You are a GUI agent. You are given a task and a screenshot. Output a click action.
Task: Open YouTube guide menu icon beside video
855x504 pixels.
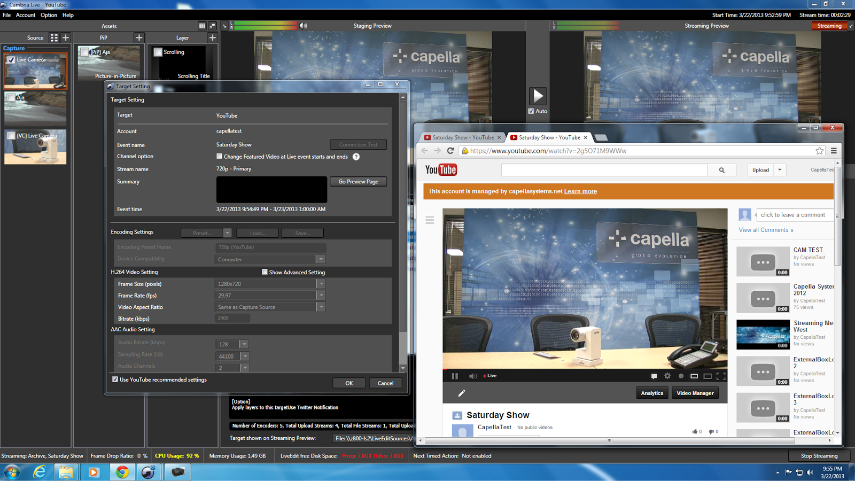pos(430,220)
